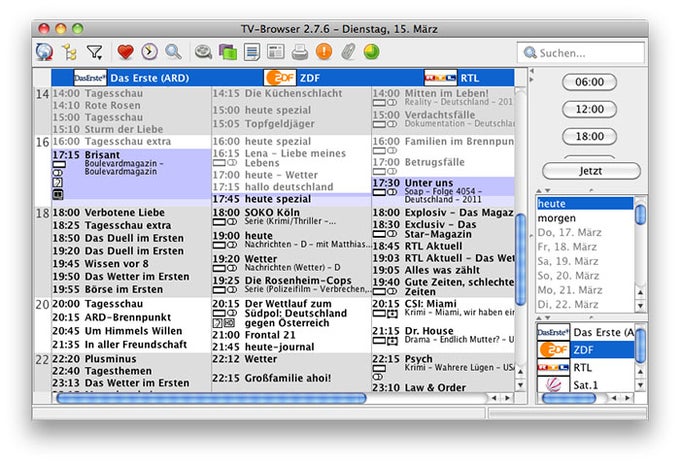Select Mo, 21. März in date list
Image resolution: width=680 pixels, height=464 pixels.
pos(585,290)
